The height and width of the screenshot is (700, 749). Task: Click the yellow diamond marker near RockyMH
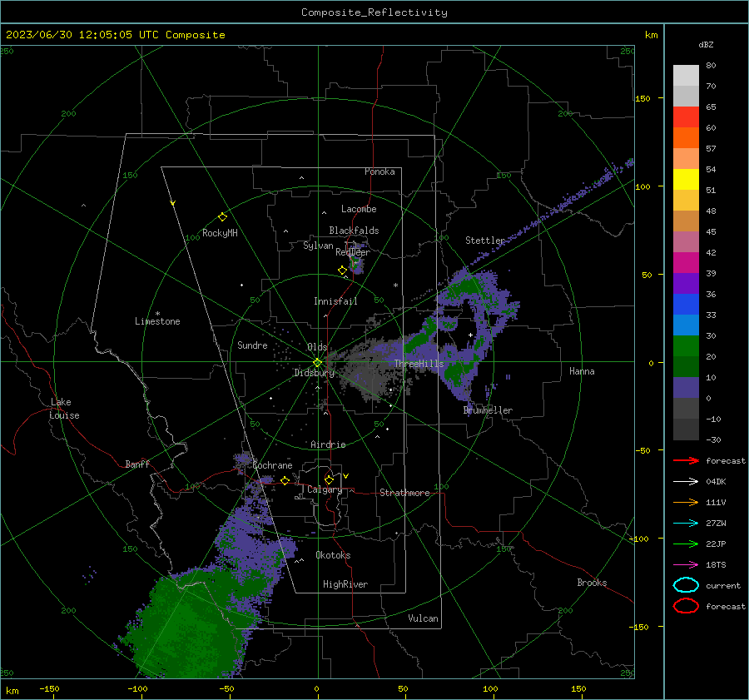coord(222,217)
